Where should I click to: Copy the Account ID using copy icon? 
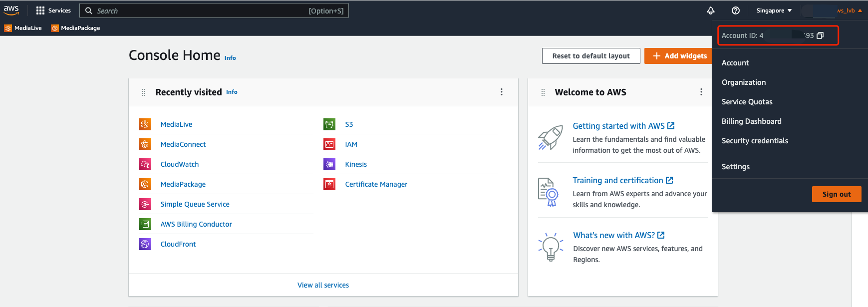(820, 35)
